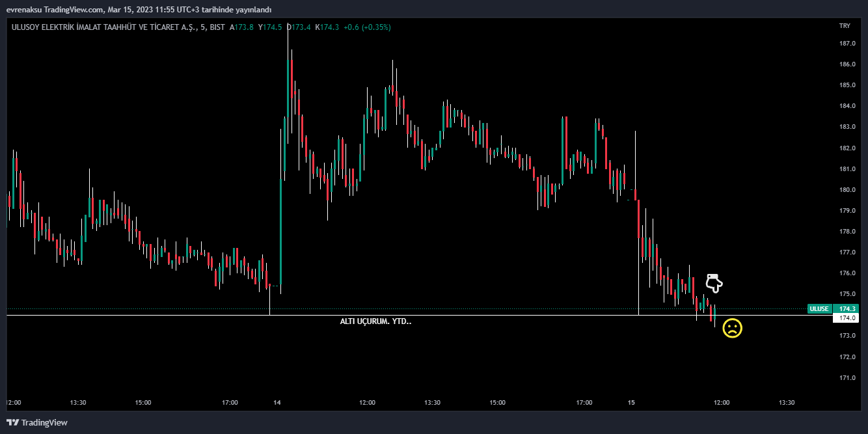Viewport: 868px width, 434px height.
Task: Click the 180.0 price axis label
Action: (847, 190)
